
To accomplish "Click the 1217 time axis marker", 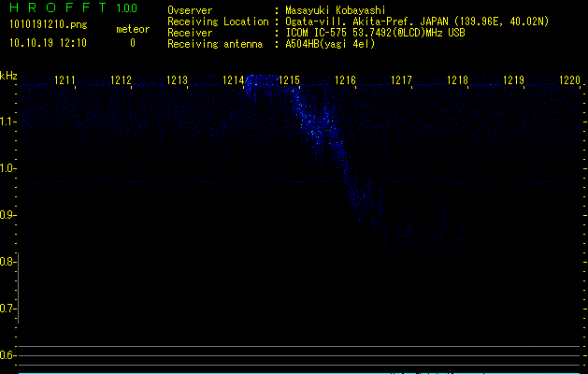I will click(x=402, y=79).
